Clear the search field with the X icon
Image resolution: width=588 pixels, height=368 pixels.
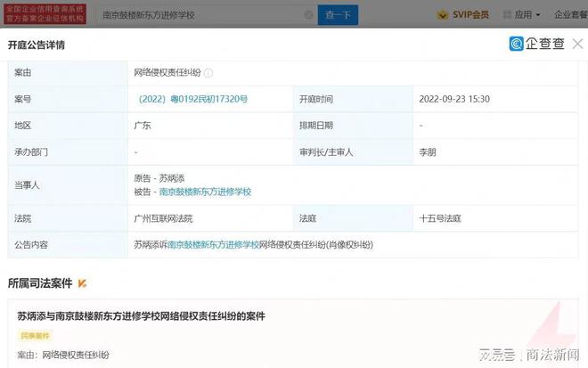coord(308,15)
